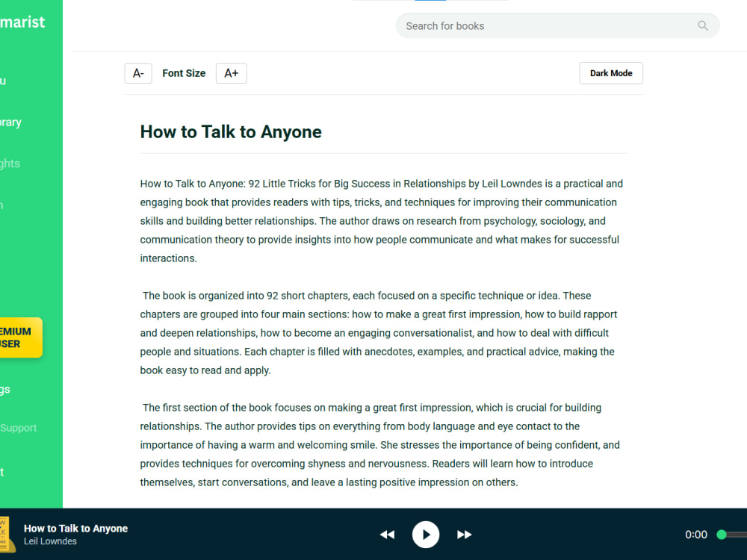
Task: Click the Search for books field
Action: (557, 25)
